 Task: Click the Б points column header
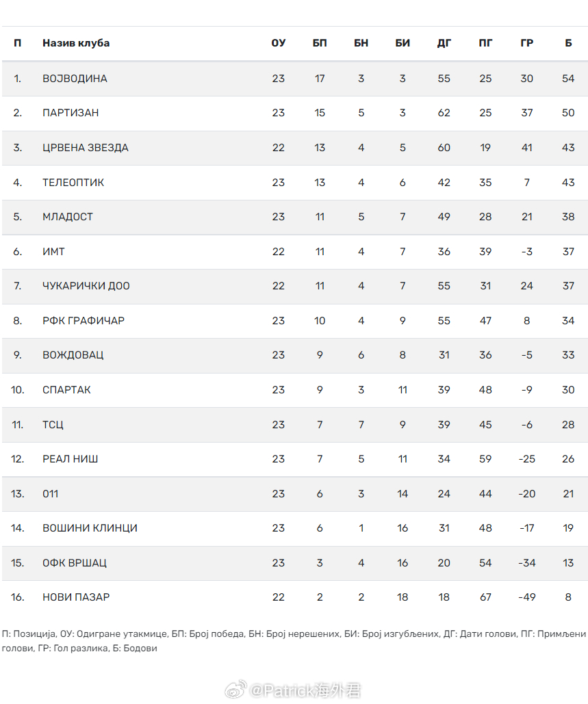pyautogui.click(x=568, y=43)
